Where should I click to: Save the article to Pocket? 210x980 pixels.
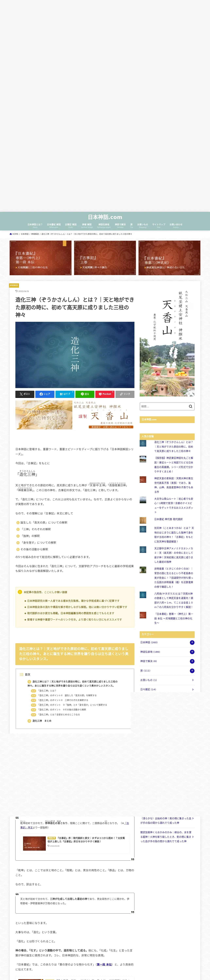[x=105, y=394]
